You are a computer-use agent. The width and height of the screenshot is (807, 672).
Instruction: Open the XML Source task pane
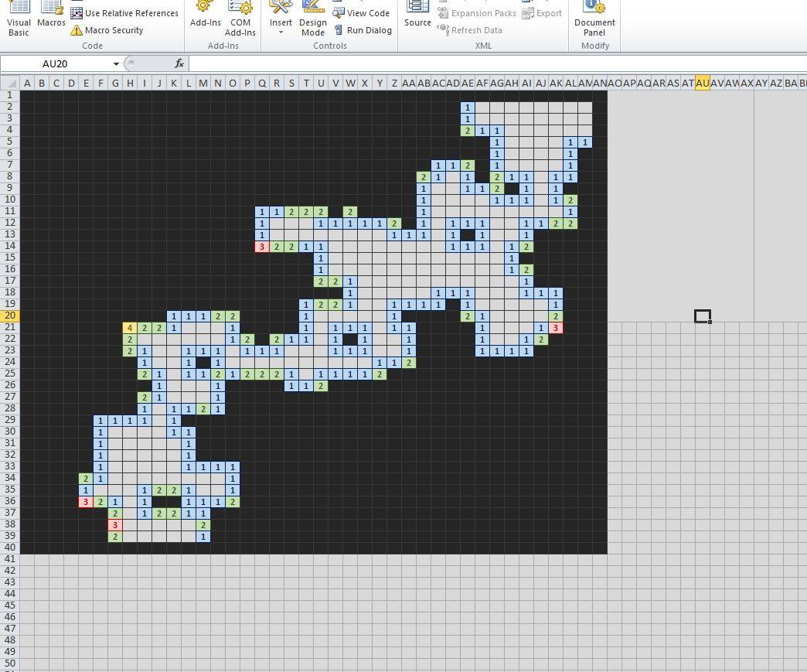pyautogui.click(x=417, y=17)
